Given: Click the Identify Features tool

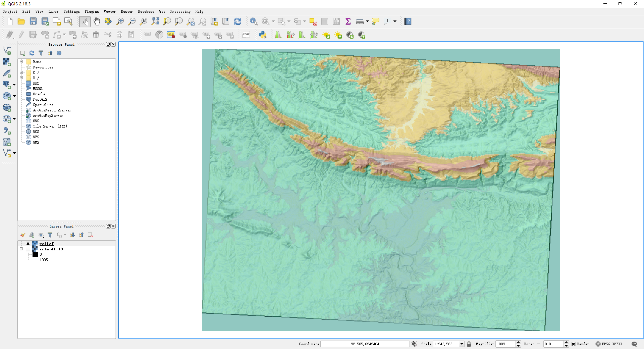Looking at the screenshot, I should pyautogui.click(x=254, y=21).
